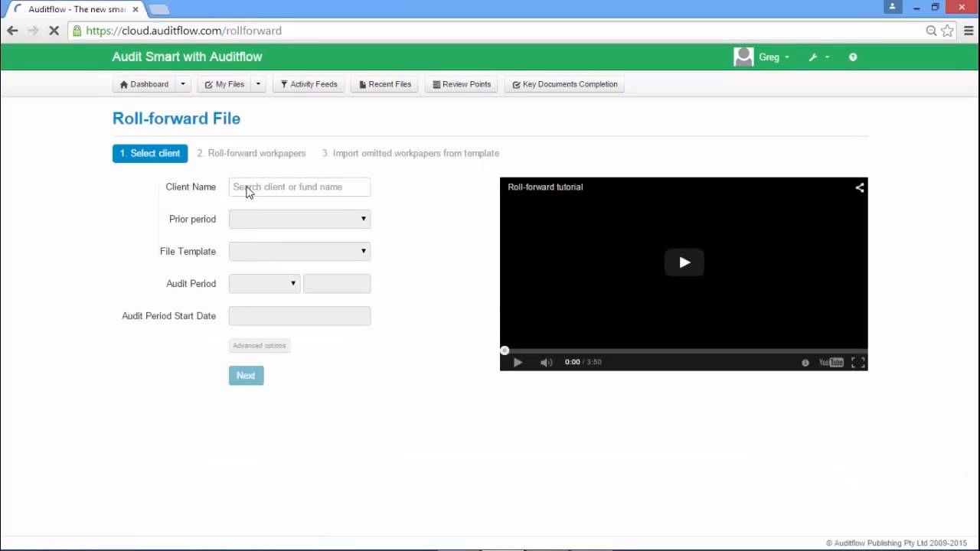Click the Chrome profile person icon
The image size is (980, 551).
point(893,7)
